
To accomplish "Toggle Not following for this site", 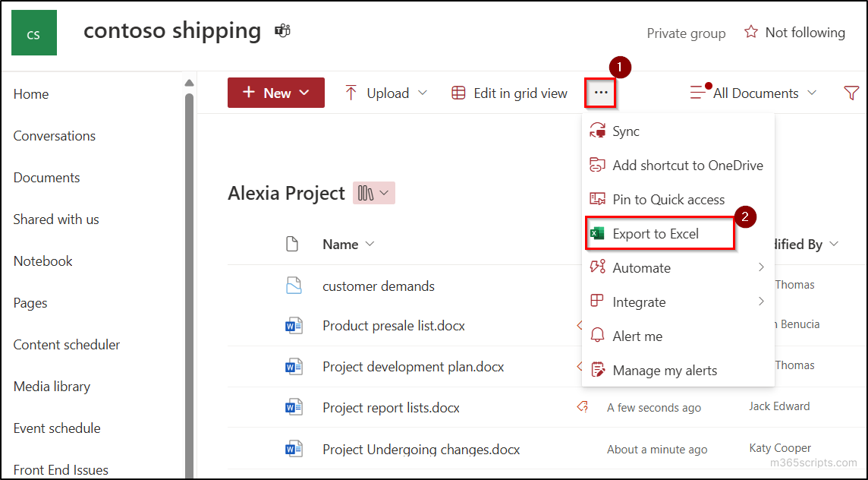I will point(794,32).
